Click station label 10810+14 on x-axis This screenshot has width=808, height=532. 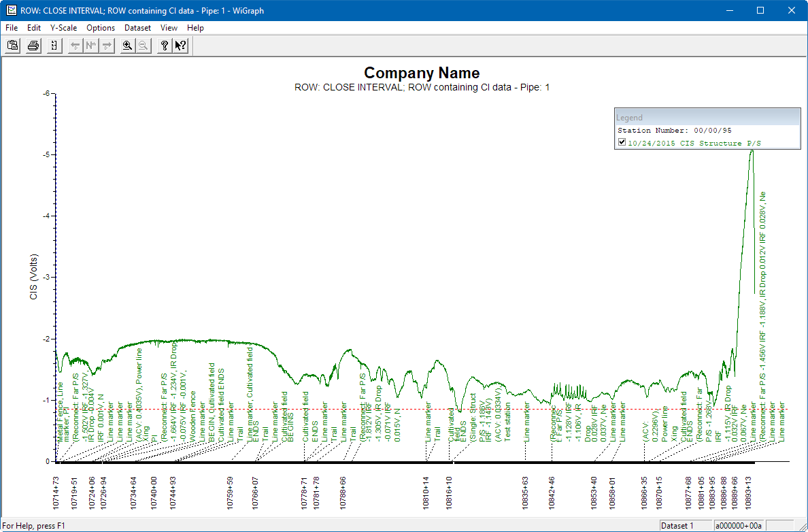point(426,493)
